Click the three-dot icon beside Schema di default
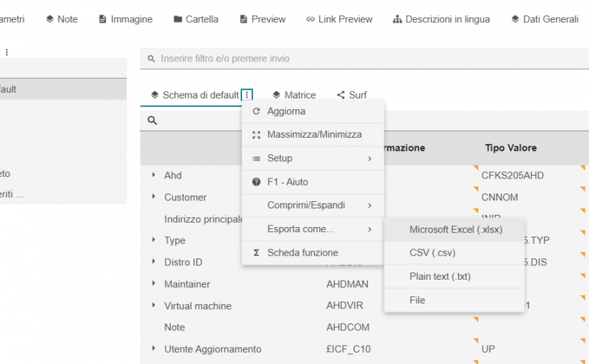 (x=247, y=95)
